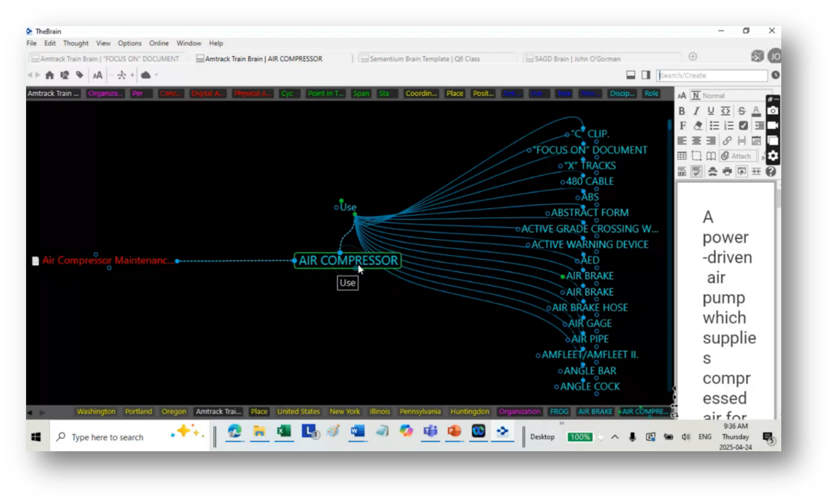Image resolution: width=834 pixels, height=504 pixels.
Task: Open the cloud sync icon in the toolbar
Action: coord(145,75)
